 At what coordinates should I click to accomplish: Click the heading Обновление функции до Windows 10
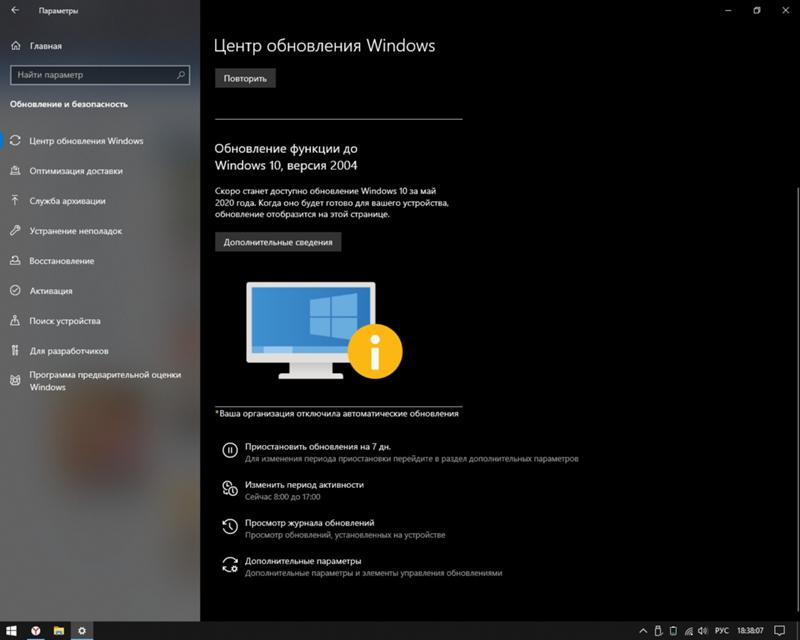tap(286, 157)
